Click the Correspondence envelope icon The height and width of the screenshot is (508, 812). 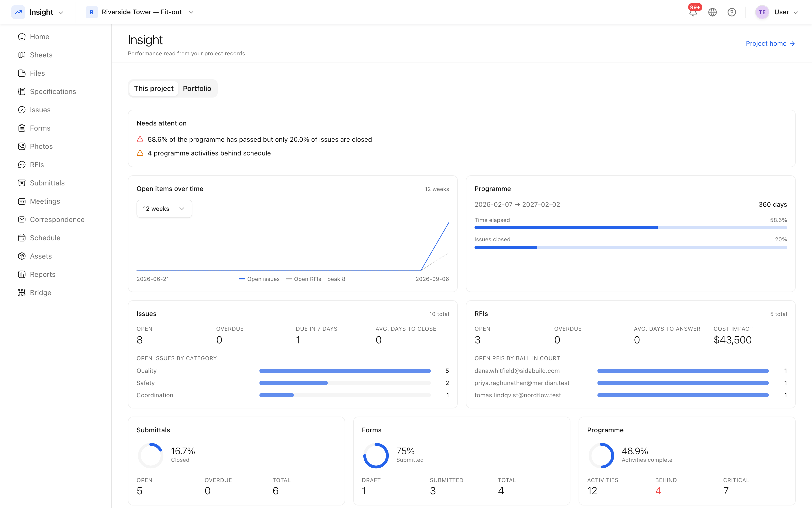(x=22, y=219)
